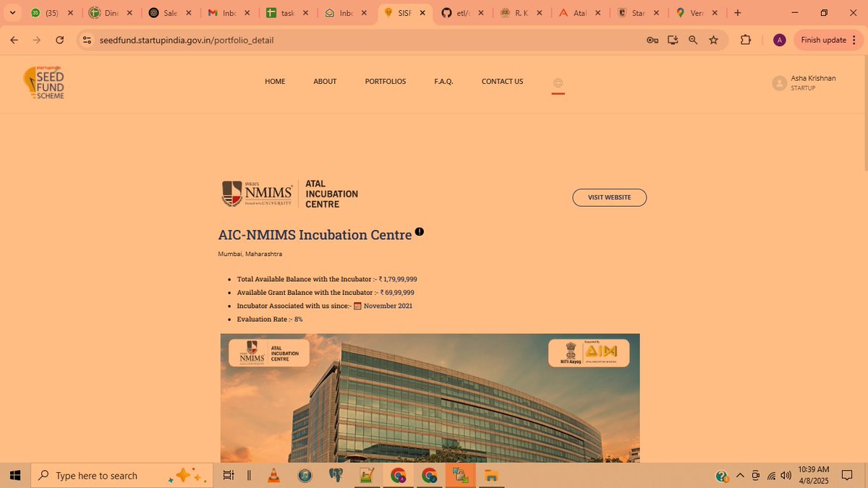Image resolution: width=868 pixels, height=488 pixels.
Task: Switch to the Gmail Inbox tab
Action: click(229, 13)
